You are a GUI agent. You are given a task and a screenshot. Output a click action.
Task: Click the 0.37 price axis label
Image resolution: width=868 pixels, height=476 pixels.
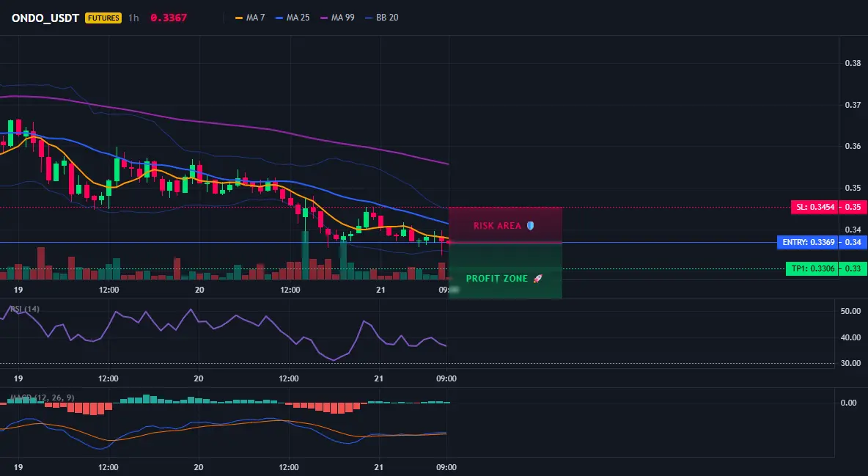tap(853, 105)
